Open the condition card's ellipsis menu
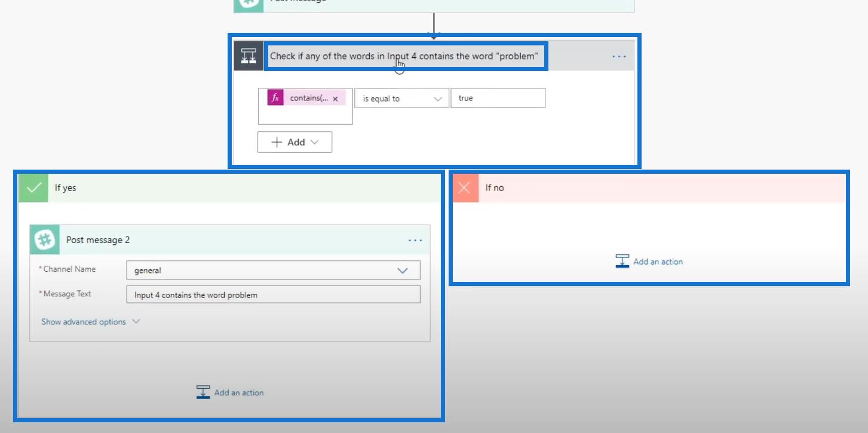 coord(619,57)
